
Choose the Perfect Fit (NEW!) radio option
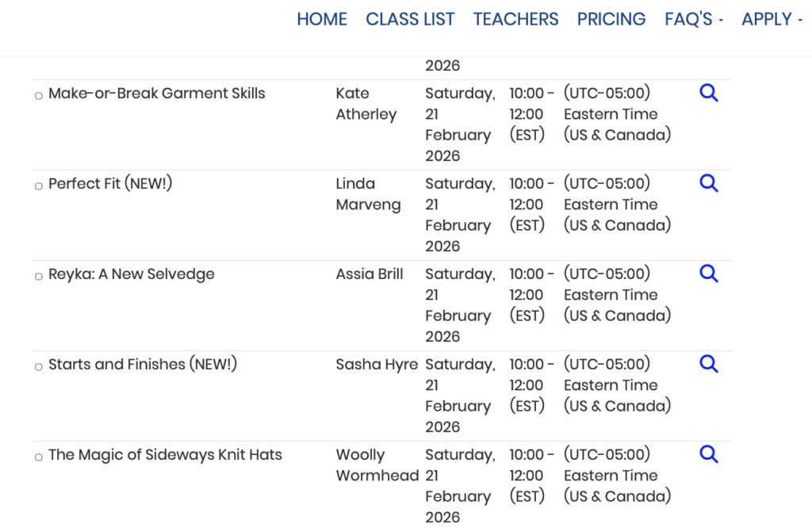[38, 186]
